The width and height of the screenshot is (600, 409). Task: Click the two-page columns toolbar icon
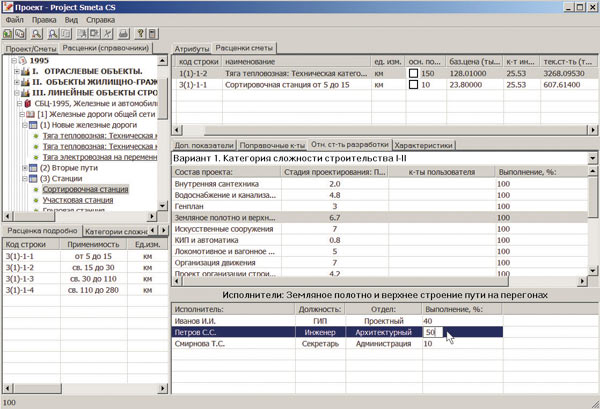66,34
